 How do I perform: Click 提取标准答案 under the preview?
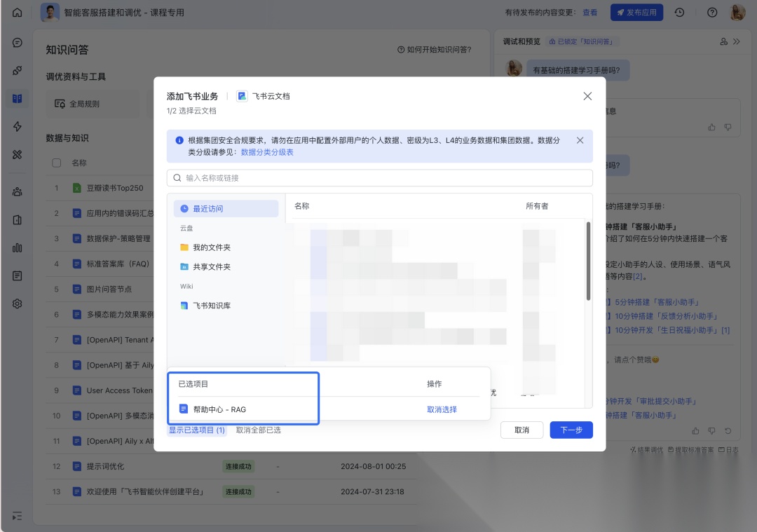click(x=690, y=450)
